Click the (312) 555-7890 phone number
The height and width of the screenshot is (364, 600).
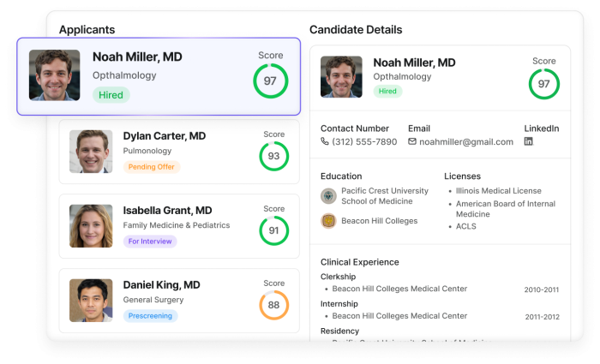click(x=364, y=141)
